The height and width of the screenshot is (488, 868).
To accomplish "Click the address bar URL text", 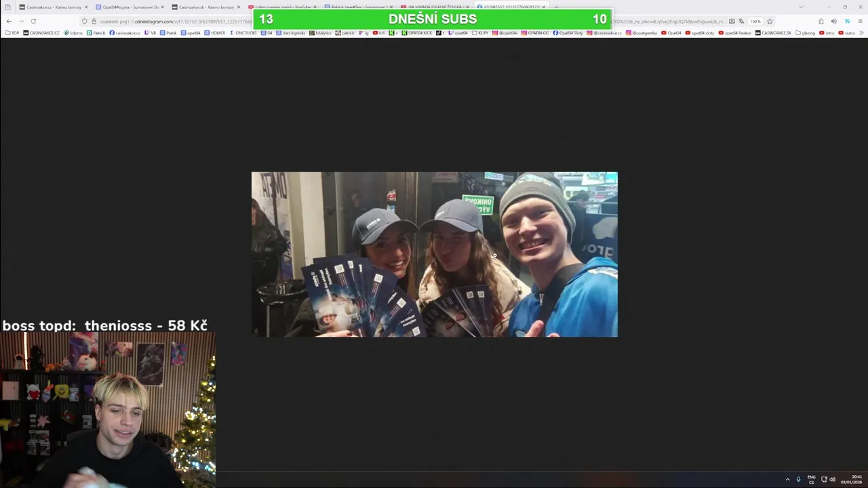I will [x=175, y=21].
